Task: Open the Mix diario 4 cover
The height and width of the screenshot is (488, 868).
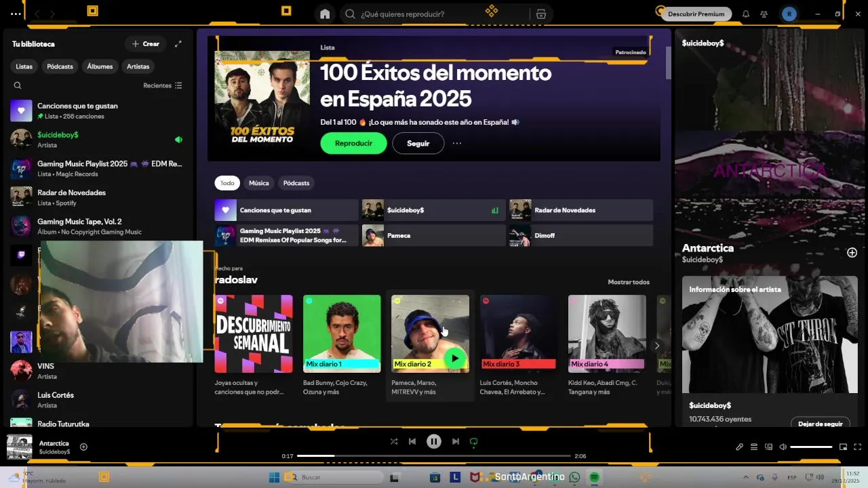Action: pyautogui.click(x=607, y=333)
